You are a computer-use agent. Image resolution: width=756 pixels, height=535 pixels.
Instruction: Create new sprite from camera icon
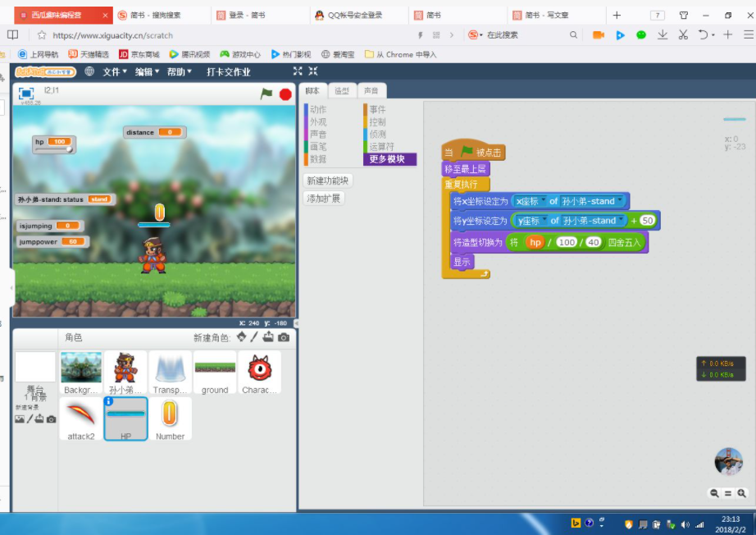[284, 337]
